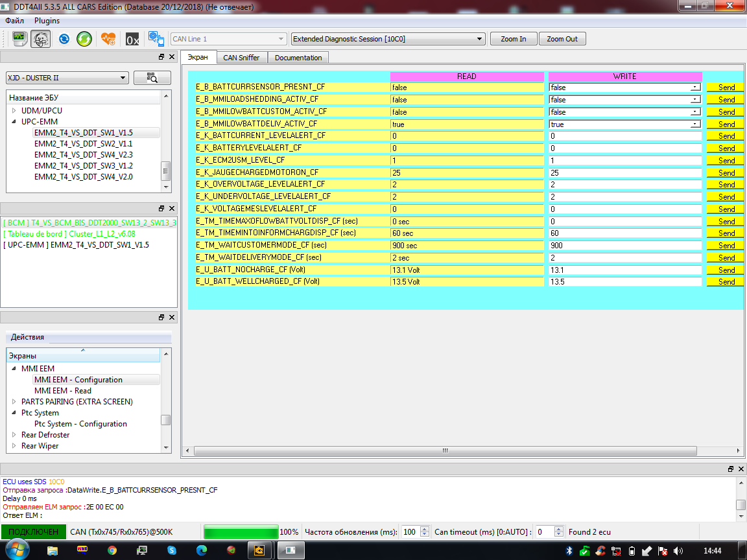Open the CAN Line 1 dropdown
747x560 pixels.
pos(229,39)
